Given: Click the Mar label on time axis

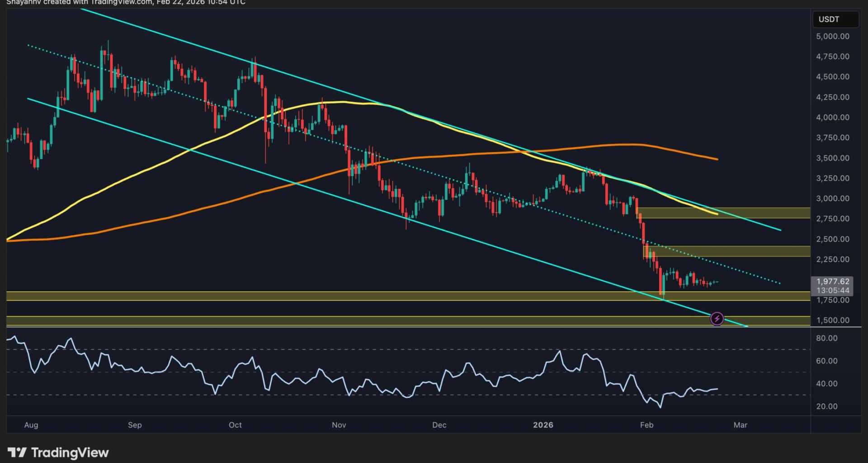Looking at the screenshot, I should 740,425.
